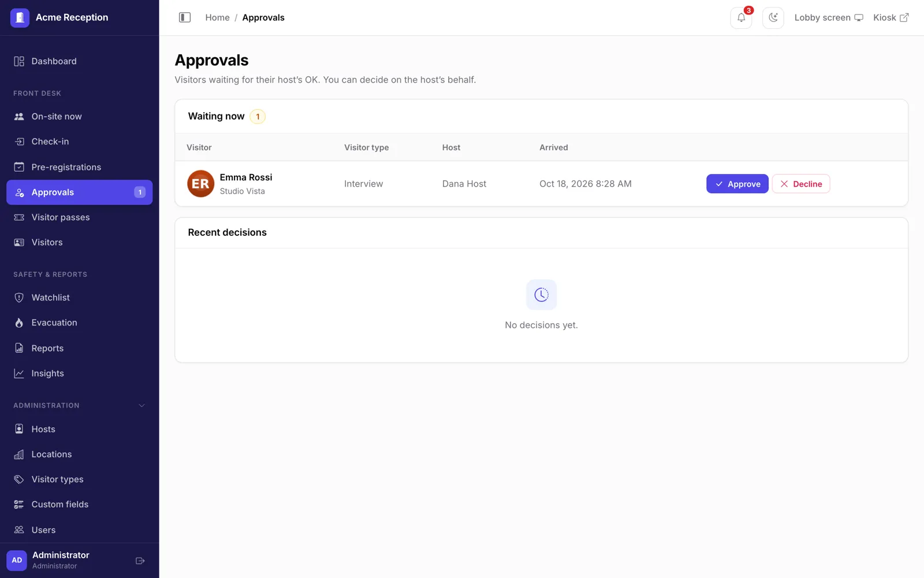The image size is (924, 578).
Task: Toggle the sidebar collapse icon
Action: click(185, 17)
